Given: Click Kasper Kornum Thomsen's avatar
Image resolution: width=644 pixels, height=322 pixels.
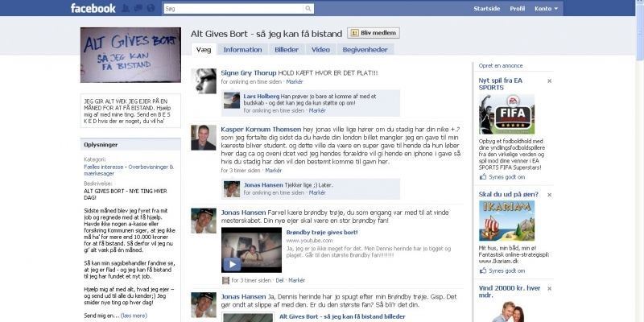Looking at the screenshot, I should 204,138.
